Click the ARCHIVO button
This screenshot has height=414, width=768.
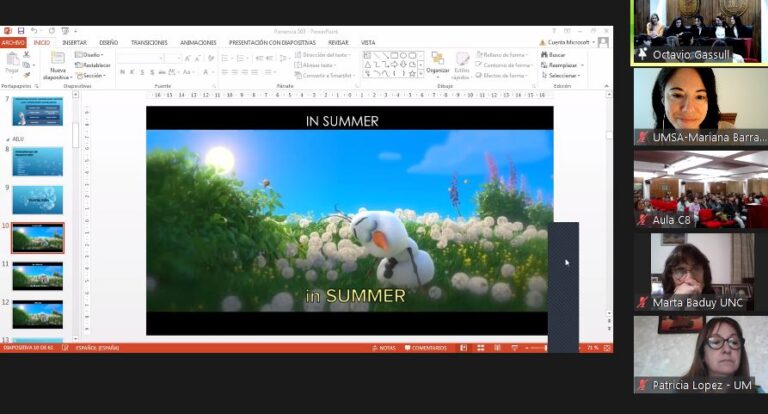click(x=13, y=43)
